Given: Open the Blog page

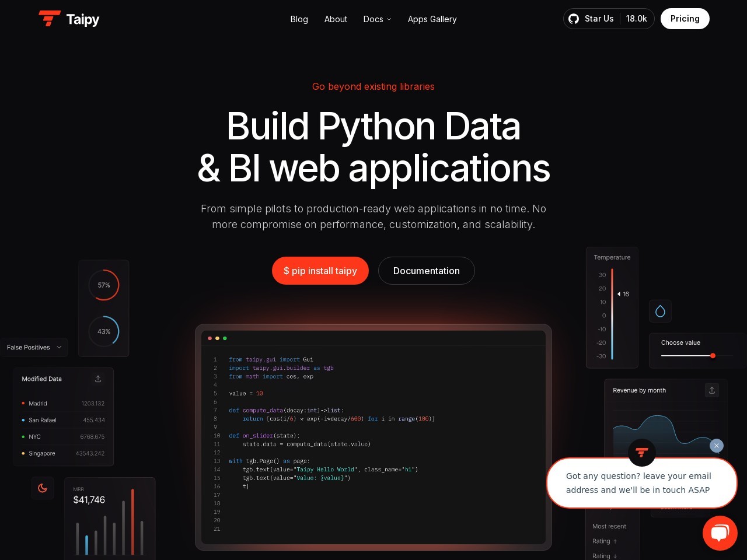Looking at the screenshot, I should click(x=299, y=19).
